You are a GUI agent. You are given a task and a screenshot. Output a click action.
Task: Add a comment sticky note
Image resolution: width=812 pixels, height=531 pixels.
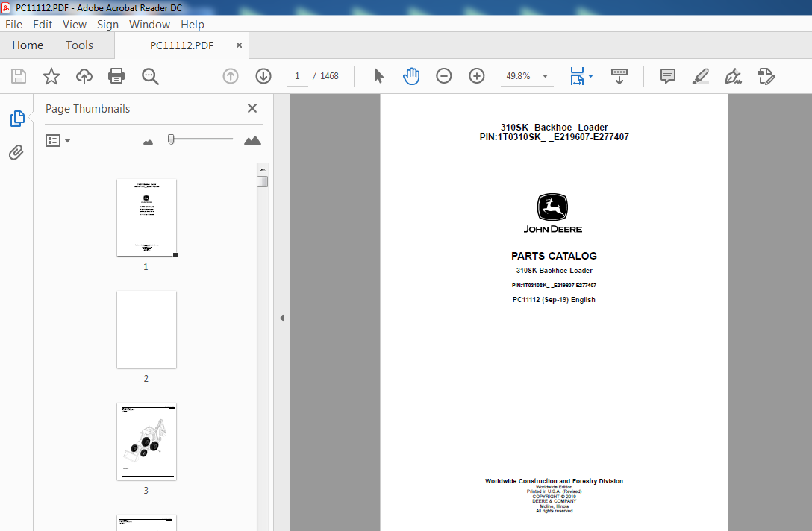667,76
